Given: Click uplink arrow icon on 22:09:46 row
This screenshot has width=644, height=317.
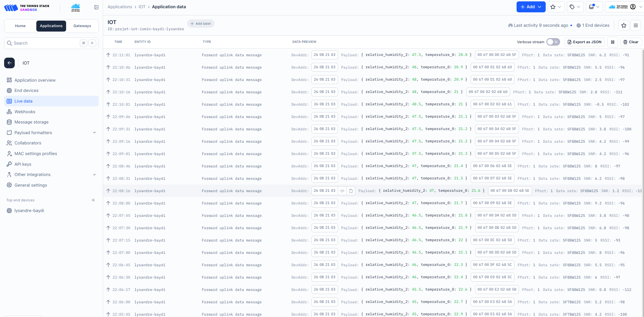Looking at the screenshot, I should tap(108, 117).
